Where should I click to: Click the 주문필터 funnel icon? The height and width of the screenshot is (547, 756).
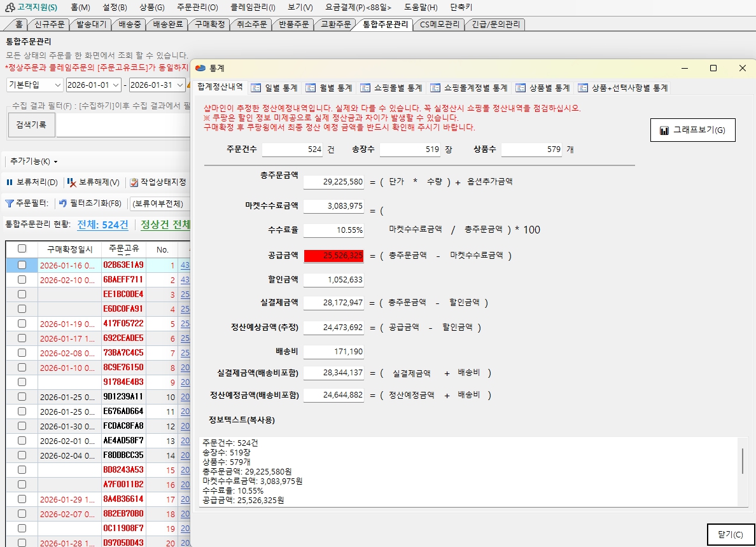[10, 204]
